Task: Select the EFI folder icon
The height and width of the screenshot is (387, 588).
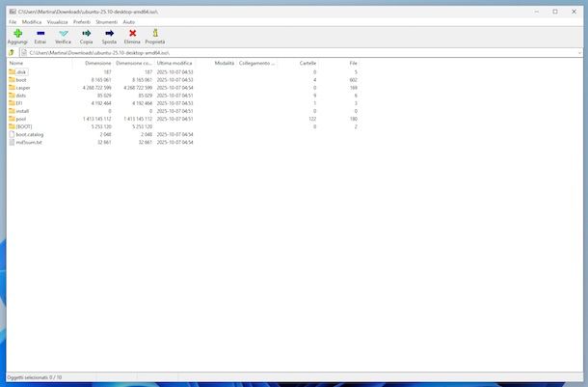Action: coord(12,103)
